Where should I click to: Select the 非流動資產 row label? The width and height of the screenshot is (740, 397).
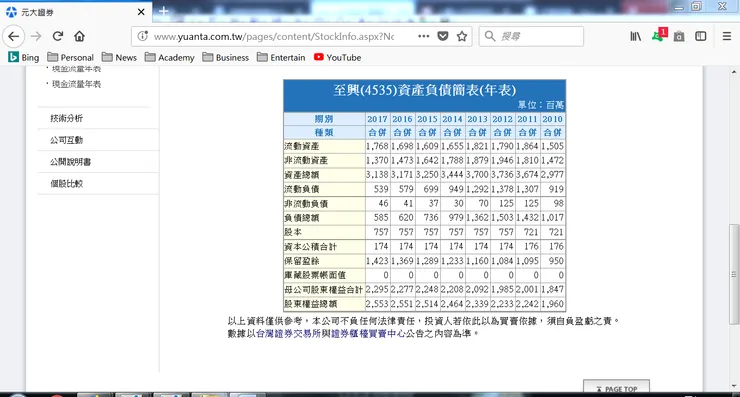(x=306, y=160)
